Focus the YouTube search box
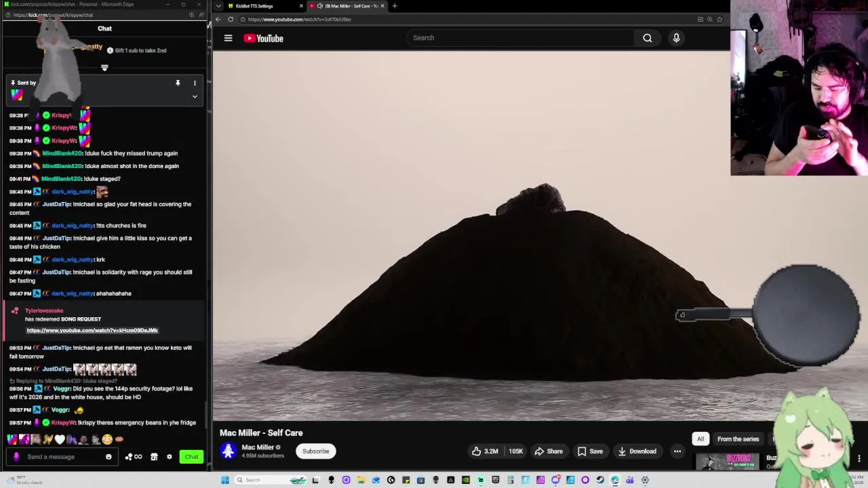 point(521,38)
